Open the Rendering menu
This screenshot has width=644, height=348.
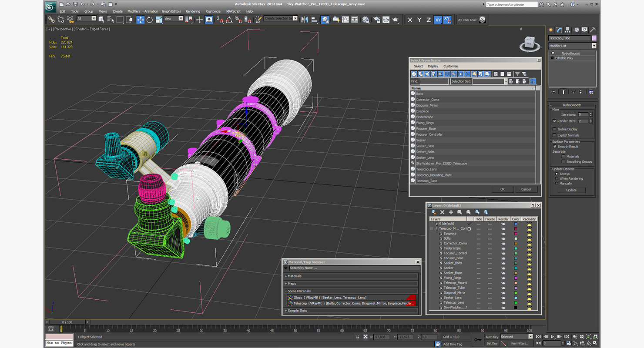tap(193, 11)
